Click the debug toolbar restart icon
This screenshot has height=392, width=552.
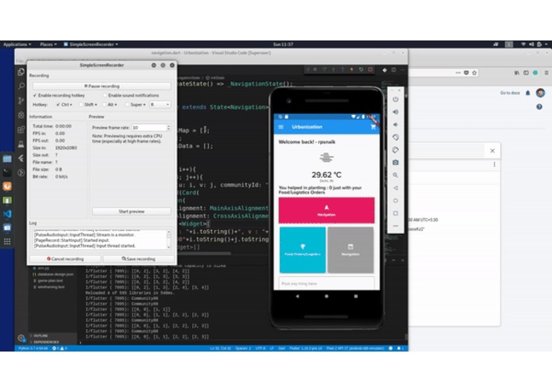(361, 70)
